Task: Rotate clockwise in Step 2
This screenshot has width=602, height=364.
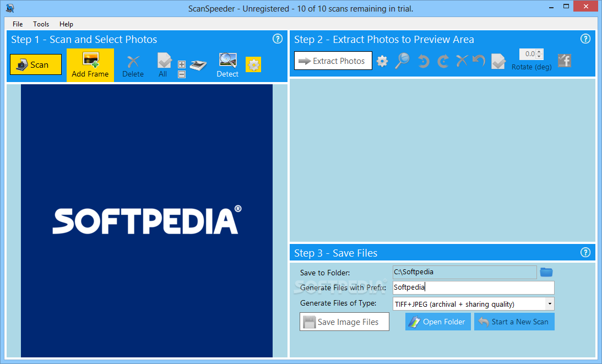Action: pyautogui.click(x=443, y=61)
